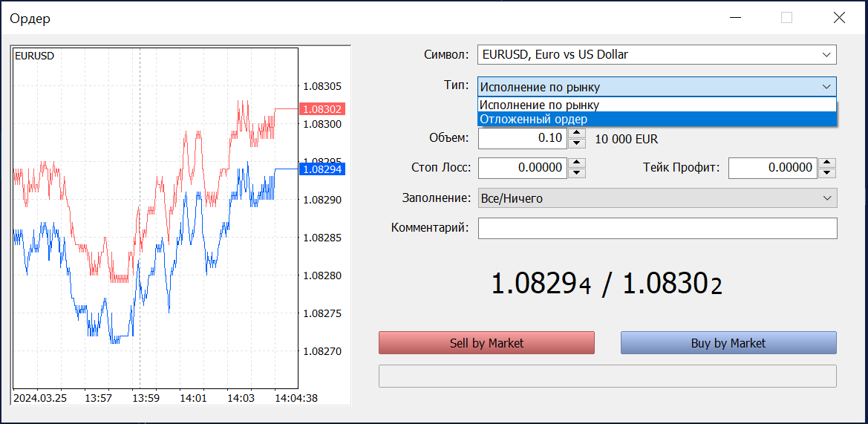Click the Объем volume input field
Image resolution: width=868 pixels, height=424 pixels.
(523, 138)
